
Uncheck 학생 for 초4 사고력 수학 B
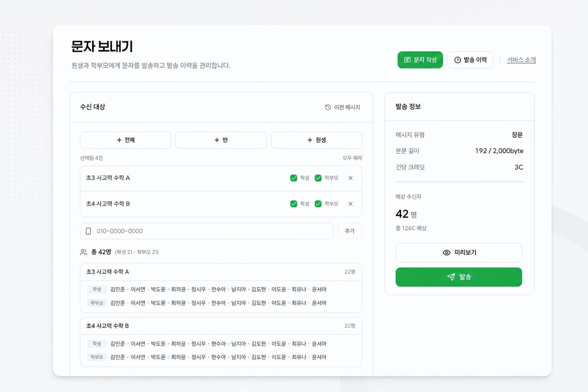click(294, 204)
